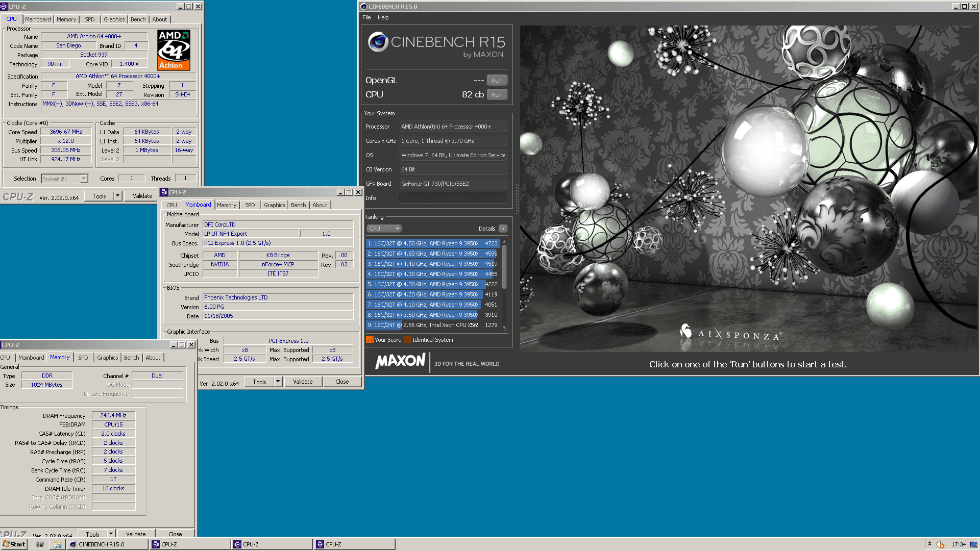This screenshot has height=551, width=980.
Task: Click Validate in Memory CPU-Z window
Action: click(136, 534)
